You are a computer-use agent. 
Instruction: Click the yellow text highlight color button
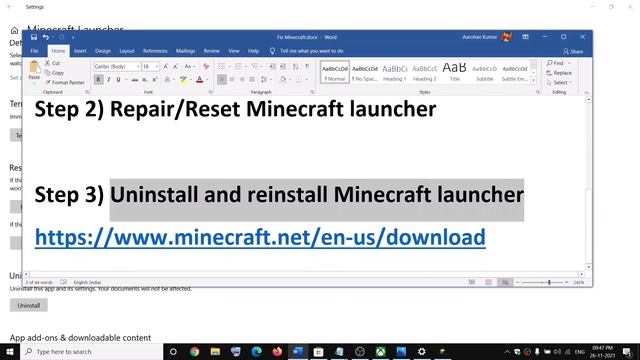[183, 80]
